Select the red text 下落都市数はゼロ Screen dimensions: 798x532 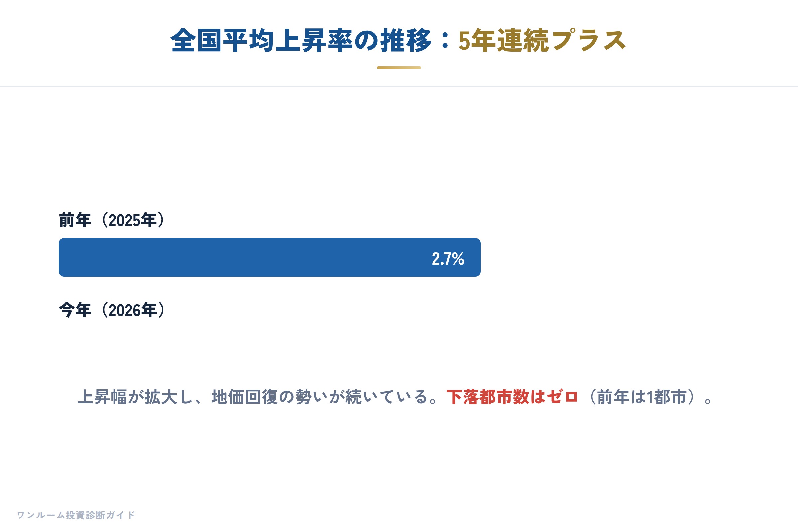(512, 397)
